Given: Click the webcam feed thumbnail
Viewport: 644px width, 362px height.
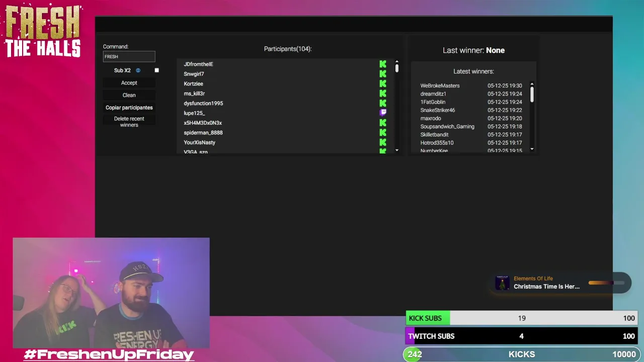Looking at the screenshot, I should coord(111,293).
